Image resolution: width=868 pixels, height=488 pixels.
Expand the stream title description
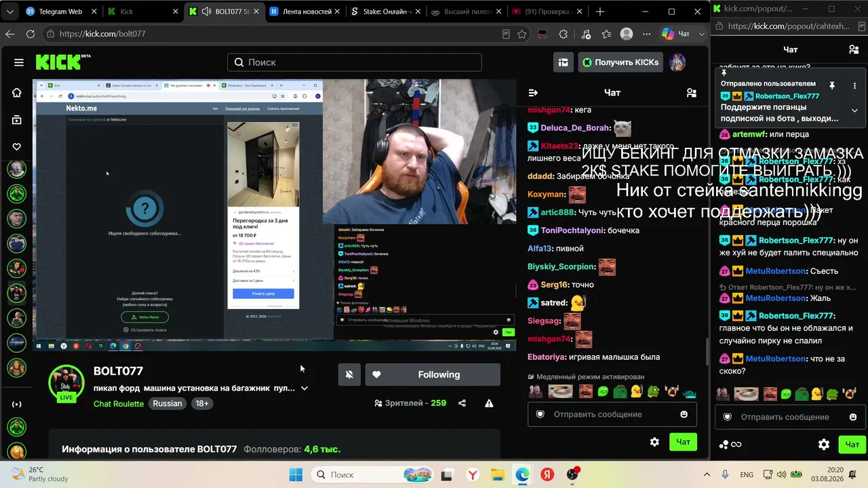click(304, 388)
